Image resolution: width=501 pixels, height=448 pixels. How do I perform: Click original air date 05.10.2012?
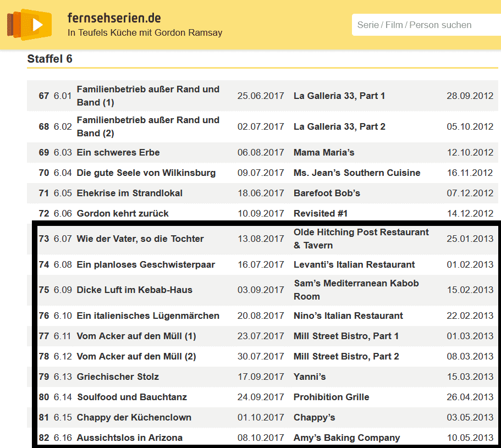click(470, 126)
